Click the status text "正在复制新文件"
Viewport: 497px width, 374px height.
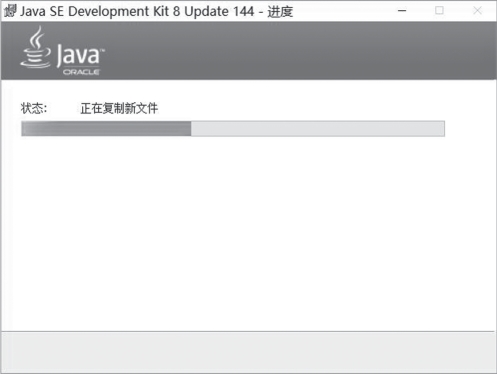tap(119, 108)
